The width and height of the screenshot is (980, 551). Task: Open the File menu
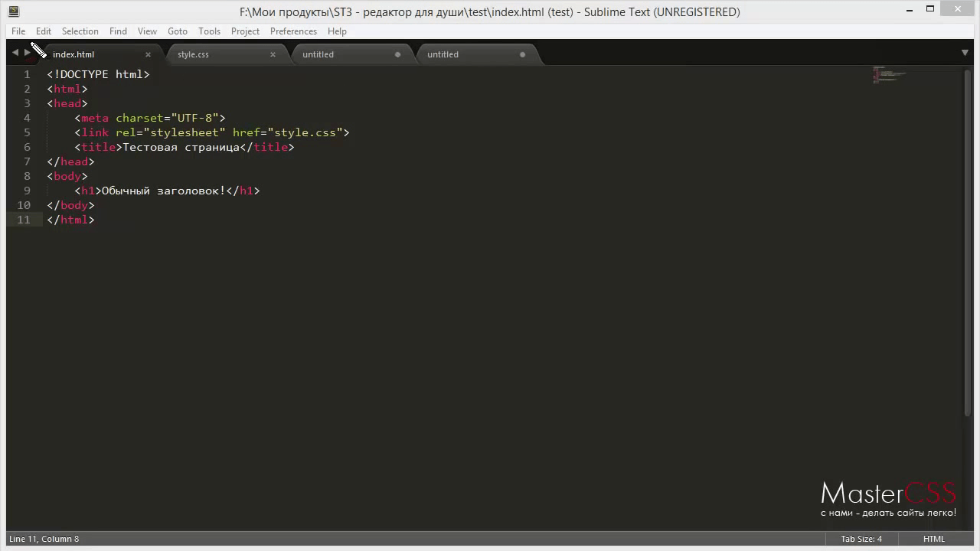click(x=18, y=31)
